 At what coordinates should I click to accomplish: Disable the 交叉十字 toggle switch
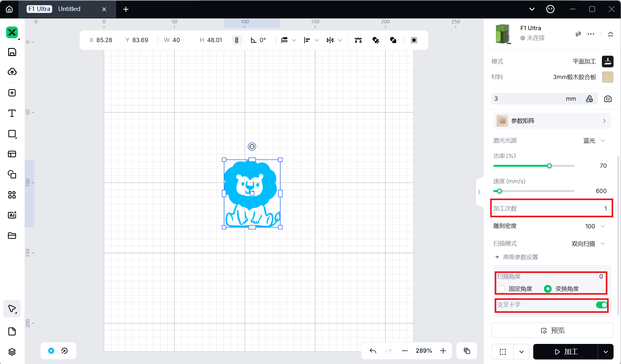point(602,305)
